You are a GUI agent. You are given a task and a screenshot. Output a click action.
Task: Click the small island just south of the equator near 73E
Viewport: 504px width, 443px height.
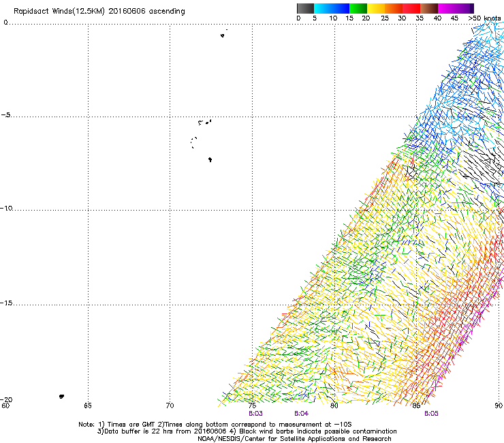coord(223,35)
